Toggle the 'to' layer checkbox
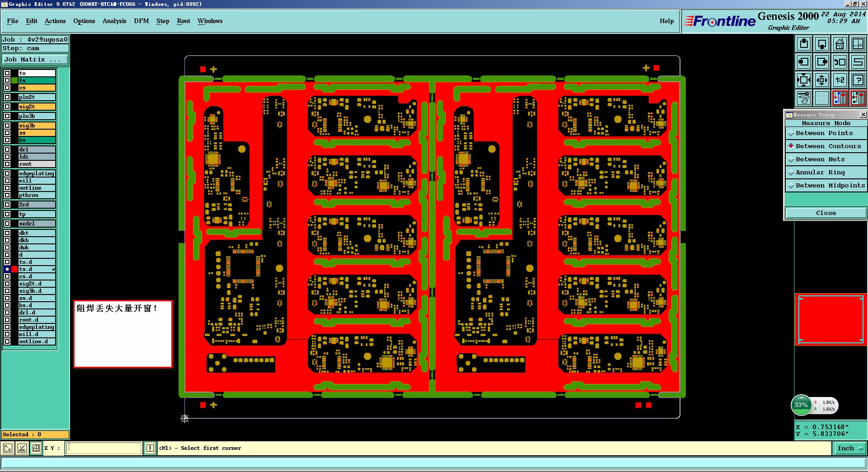Screen dimensions: 868x472 tap(7, 73)
